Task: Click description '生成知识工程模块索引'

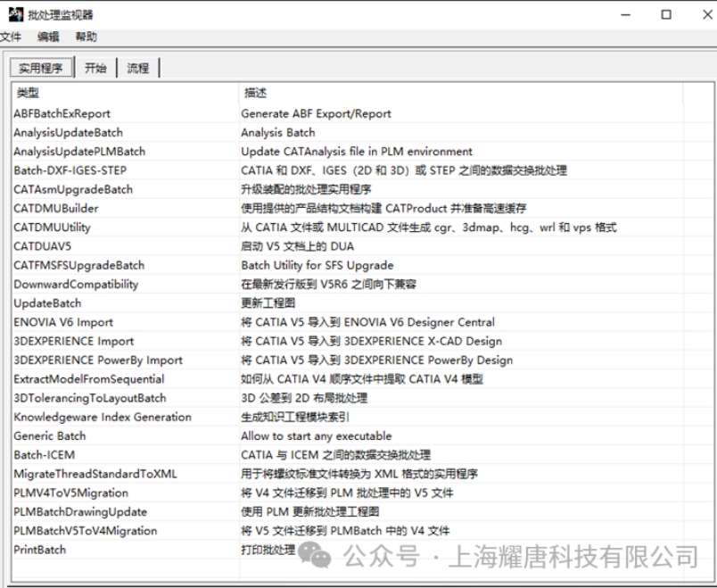Action: tap(295, 418)
